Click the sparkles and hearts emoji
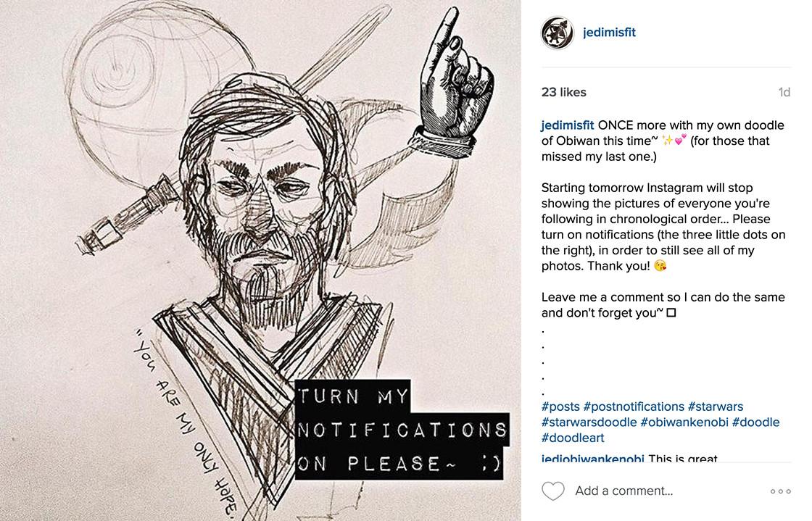Image resolution: width=812 pixels, height=521 pixels. (x=674, y=140)
